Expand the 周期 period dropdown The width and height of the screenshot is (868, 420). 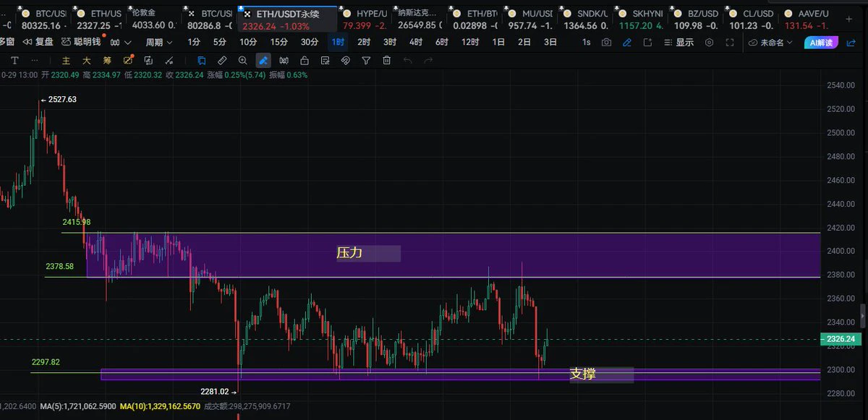(159, 42)
